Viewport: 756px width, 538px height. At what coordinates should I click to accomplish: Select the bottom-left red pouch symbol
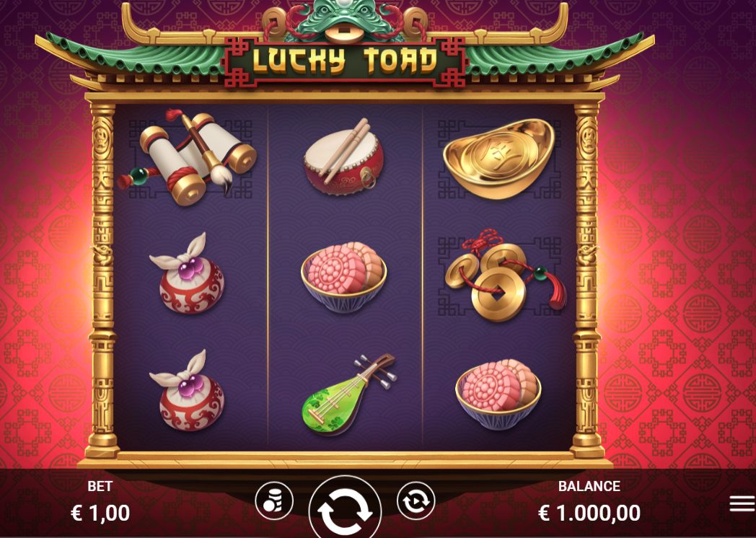coord(188,391)
